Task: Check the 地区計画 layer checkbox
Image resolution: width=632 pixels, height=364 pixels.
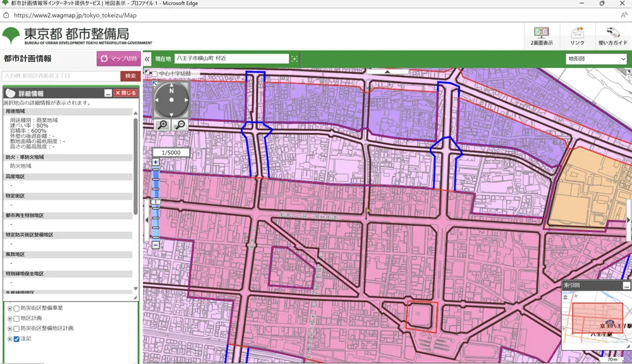Action: click(17, 318)
